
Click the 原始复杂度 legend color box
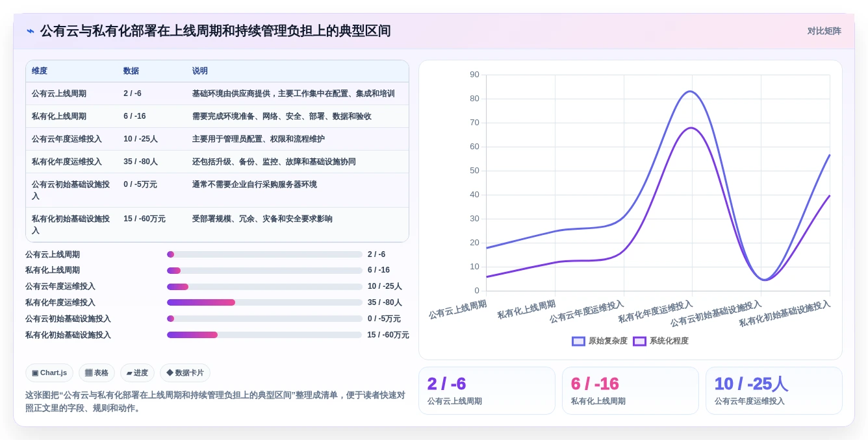coord(578,341)
